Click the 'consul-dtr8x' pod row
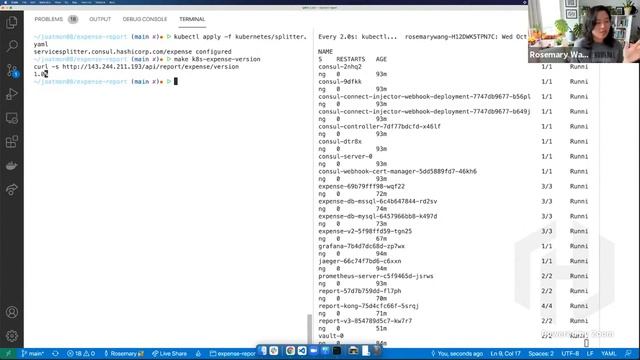The width and height of the screenshot is (640, 360). [340, 142]
